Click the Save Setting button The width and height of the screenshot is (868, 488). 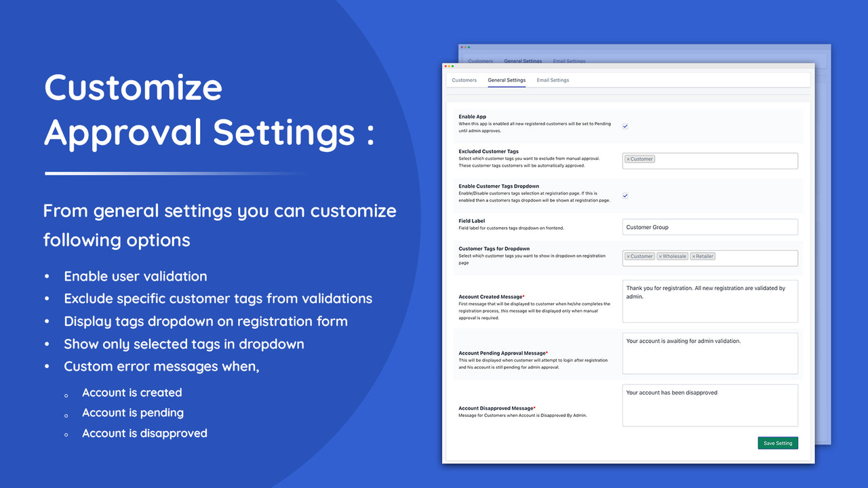point(777,443)
